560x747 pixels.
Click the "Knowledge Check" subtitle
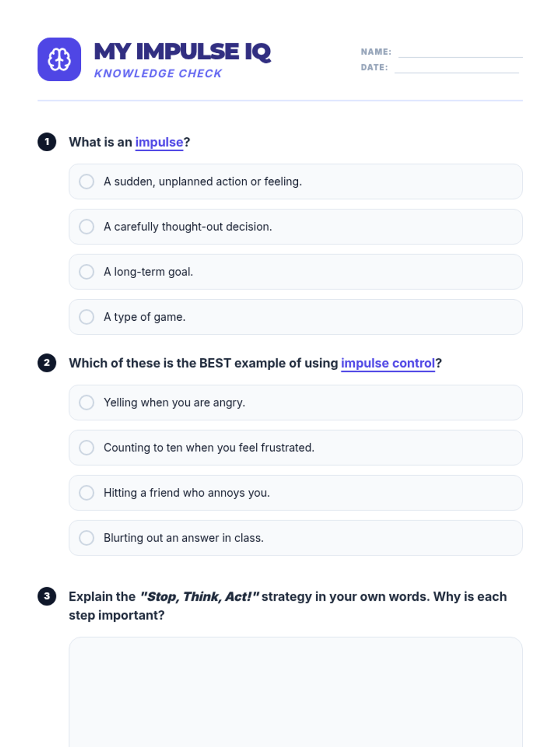[x=158, y=74]
